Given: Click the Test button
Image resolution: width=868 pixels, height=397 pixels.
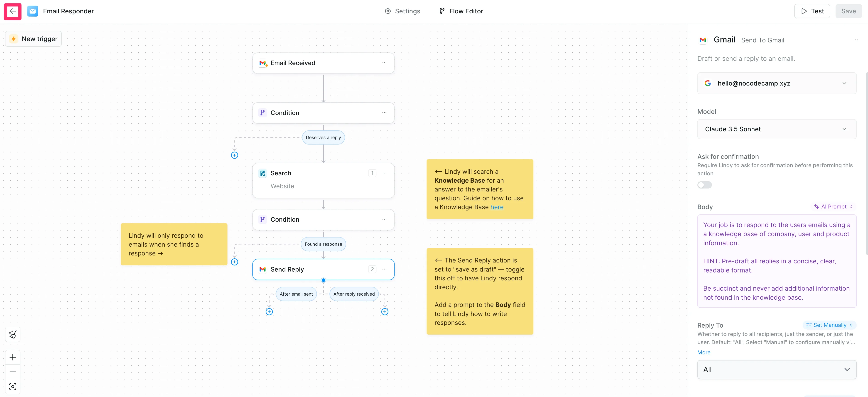Looking at the screenshot, I should tap(812, 12).
